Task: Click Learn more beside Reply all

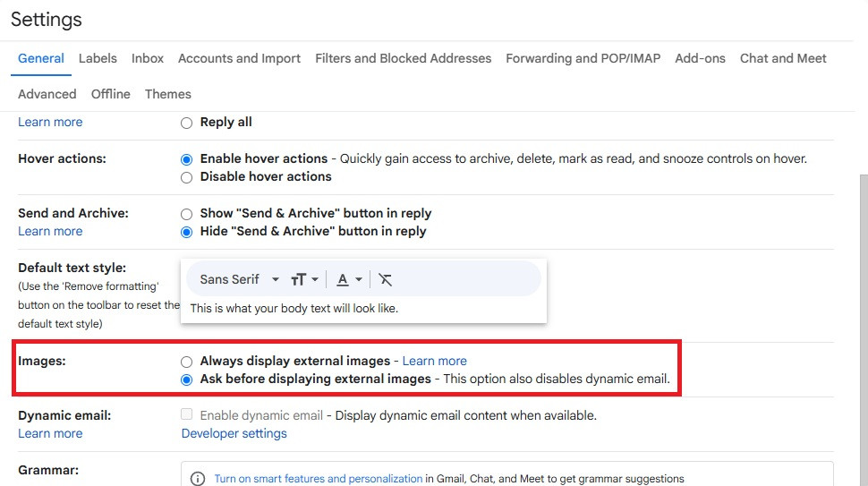Action: point(50,122)
